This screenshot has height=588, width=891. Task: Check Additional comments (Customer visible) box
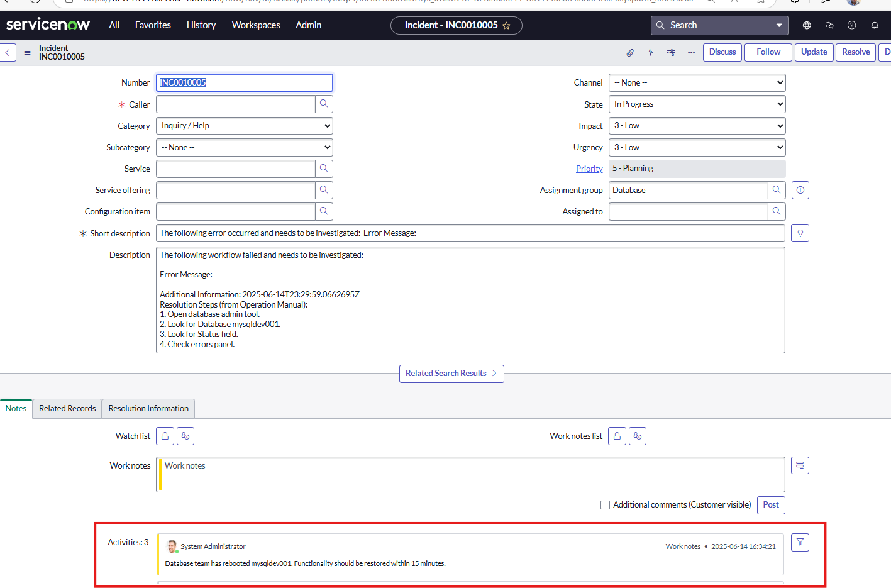point(605,505)
